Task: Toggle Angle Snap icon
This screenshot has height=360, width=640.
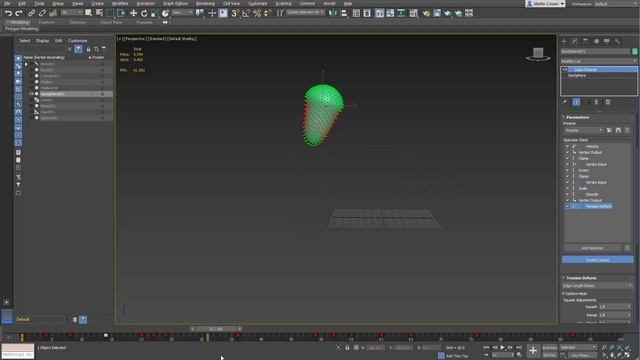Action: pyautogui.click(x=246, y=13)
